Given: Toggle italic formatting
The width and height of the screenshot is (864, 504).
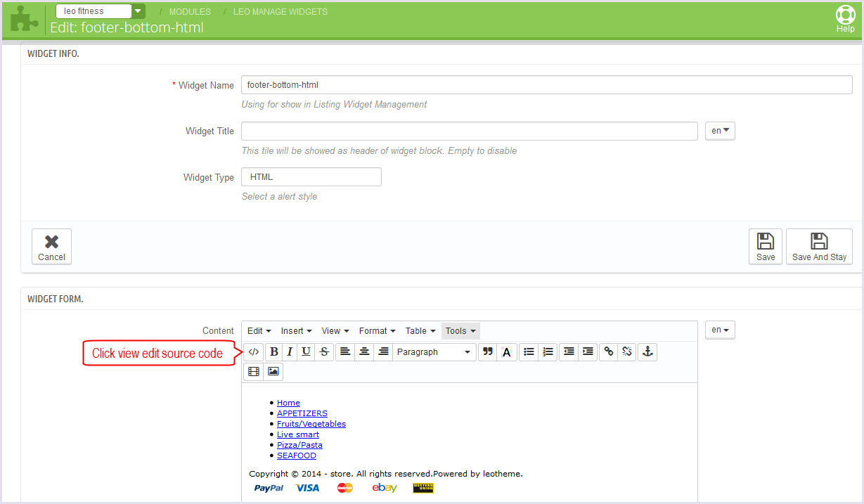Looking at the screenshot, I should (x=289, y=352).
